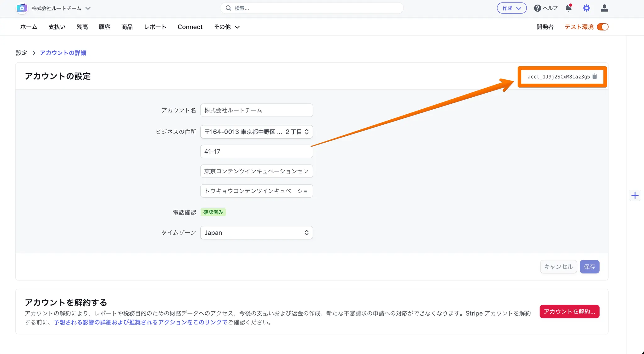Click the red アカウントを解約 button
This screenshot has width=644, height=354.
coord(569,312)
